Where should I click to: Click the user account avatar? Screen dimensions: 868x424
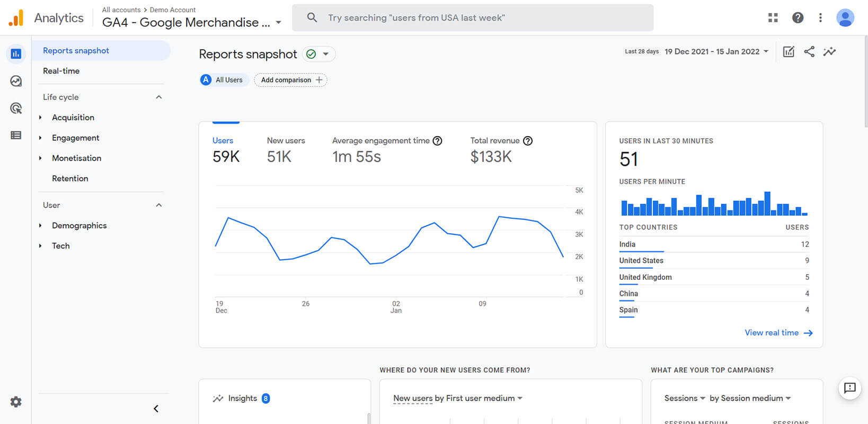point(845,17)
